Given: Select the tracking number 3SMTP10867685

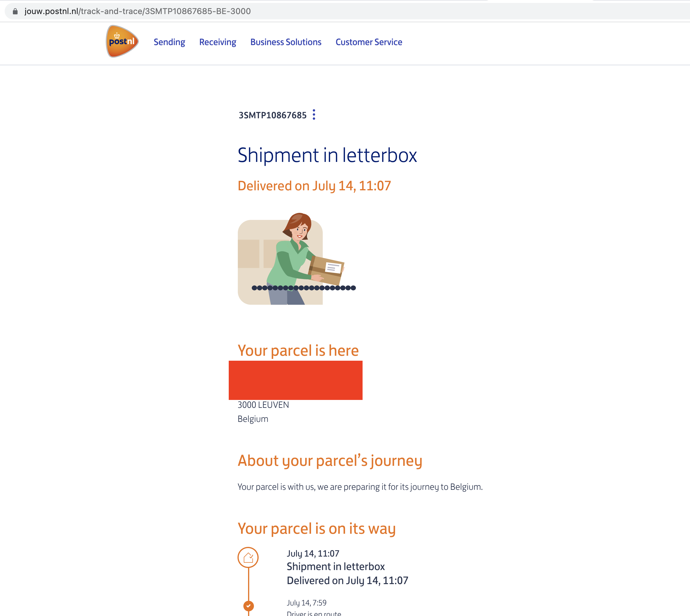Looking at the screenshot, I should 272,115.
